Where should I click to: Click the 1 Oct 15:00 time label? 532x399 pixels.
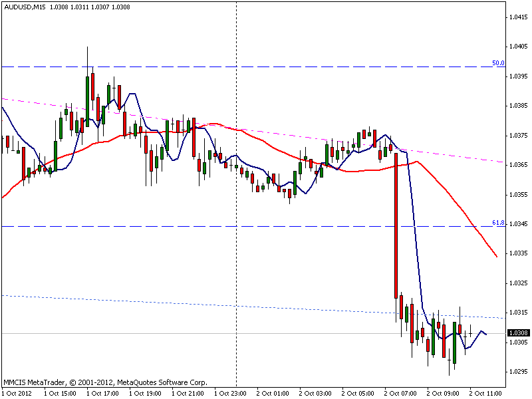(x=60, y=394)
